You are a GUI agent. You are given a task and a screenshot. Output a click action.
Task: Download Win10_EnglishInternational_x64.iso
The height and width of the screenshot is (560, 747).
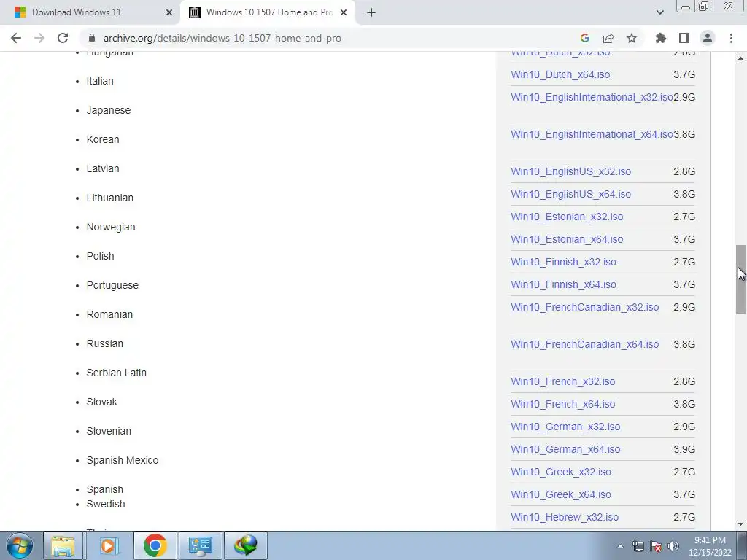pos(592,134)
